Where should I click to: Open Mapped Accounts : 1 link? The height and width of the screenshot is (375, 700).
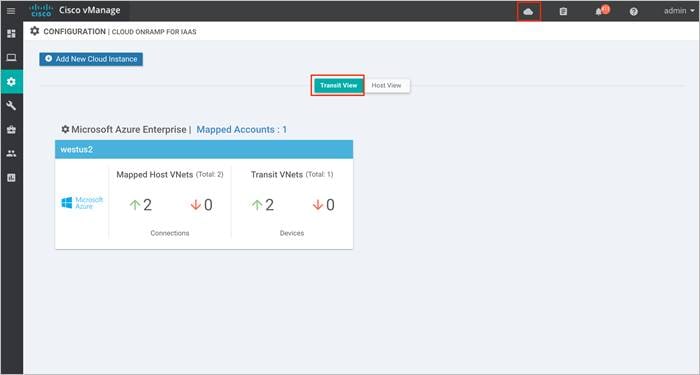pos(242,129)
